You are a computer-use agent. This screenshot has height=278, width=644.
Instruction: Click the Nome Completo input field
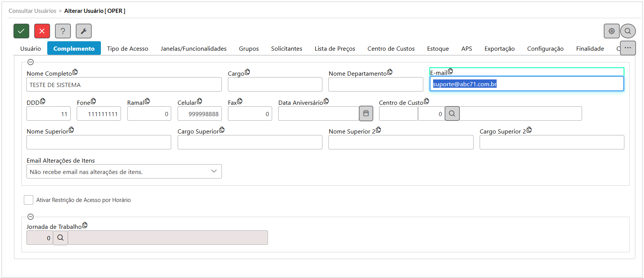click(x=124, y=84)
